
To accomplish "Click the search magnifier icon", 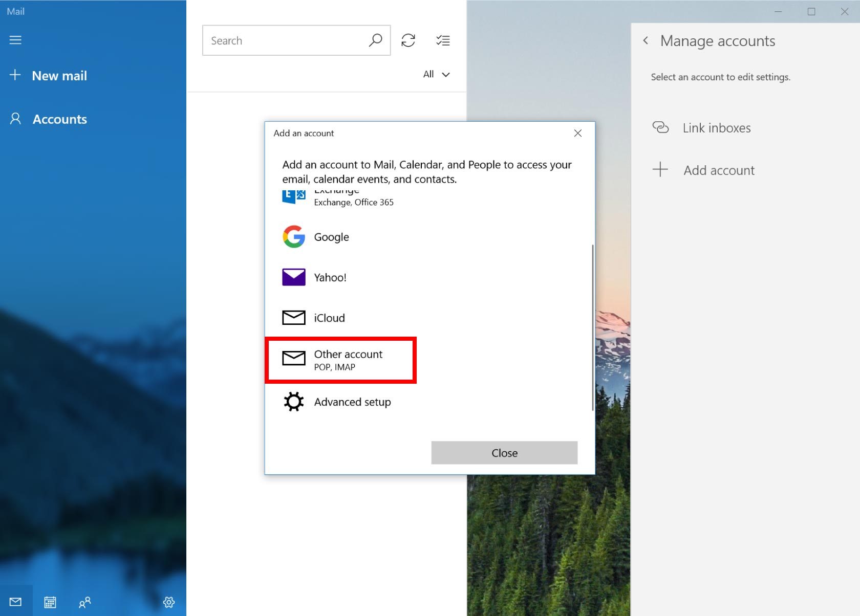I will 375,40.
